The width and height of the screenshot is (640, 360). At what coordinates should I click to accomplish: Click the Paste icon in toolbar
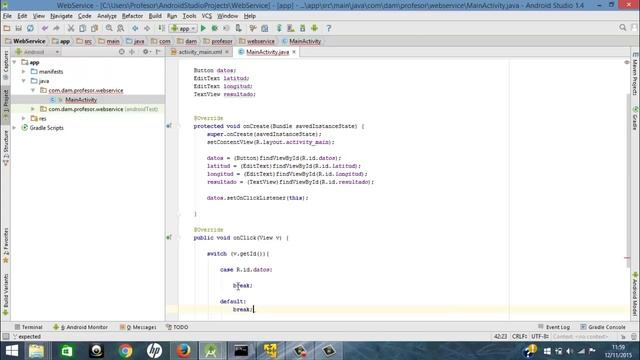point(94,28)
